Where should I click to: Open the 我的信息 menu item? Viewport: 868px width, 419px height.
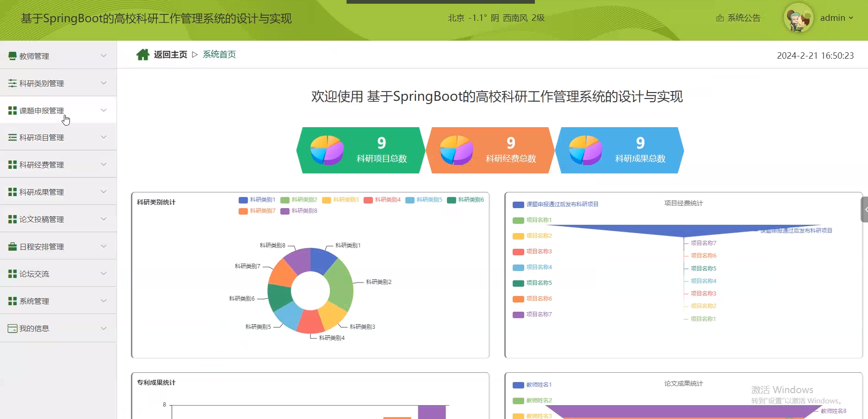[58, 328]
